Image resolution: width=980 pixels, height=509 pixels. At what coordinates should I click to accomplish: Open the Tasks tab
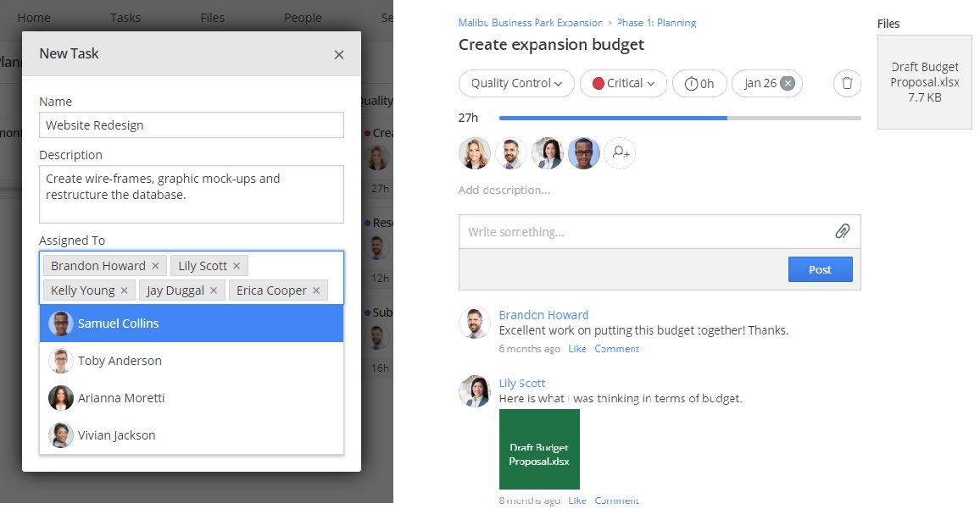(125, 18)
